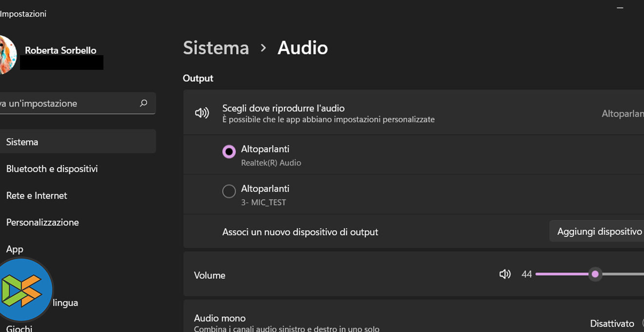Minimize the Impostazioni window

(620, 8)
